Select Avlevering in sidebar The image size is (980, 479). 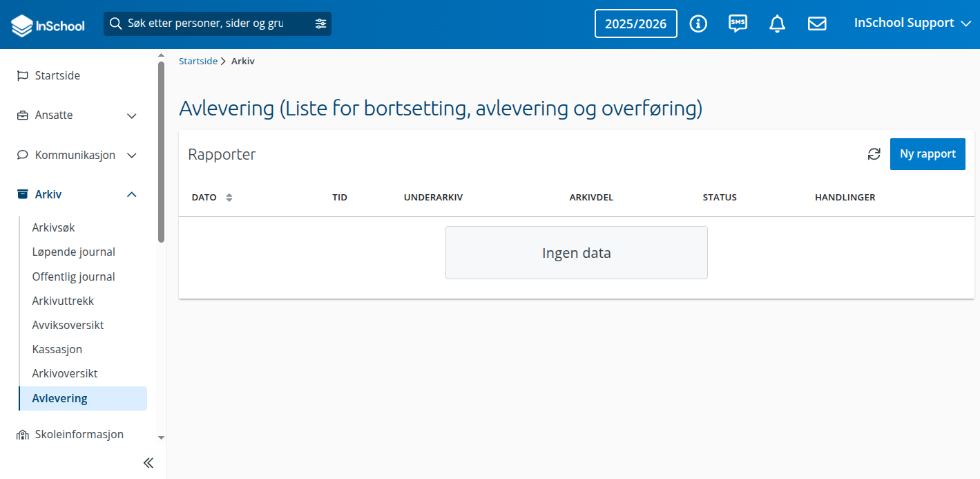click(x=83, y=398)
